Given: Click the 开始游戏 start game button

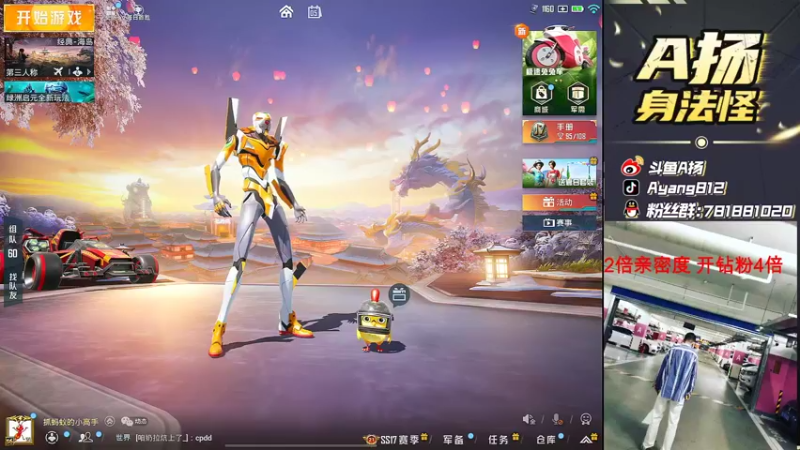Looking at the screenshot, I should (x=49, y=18).
